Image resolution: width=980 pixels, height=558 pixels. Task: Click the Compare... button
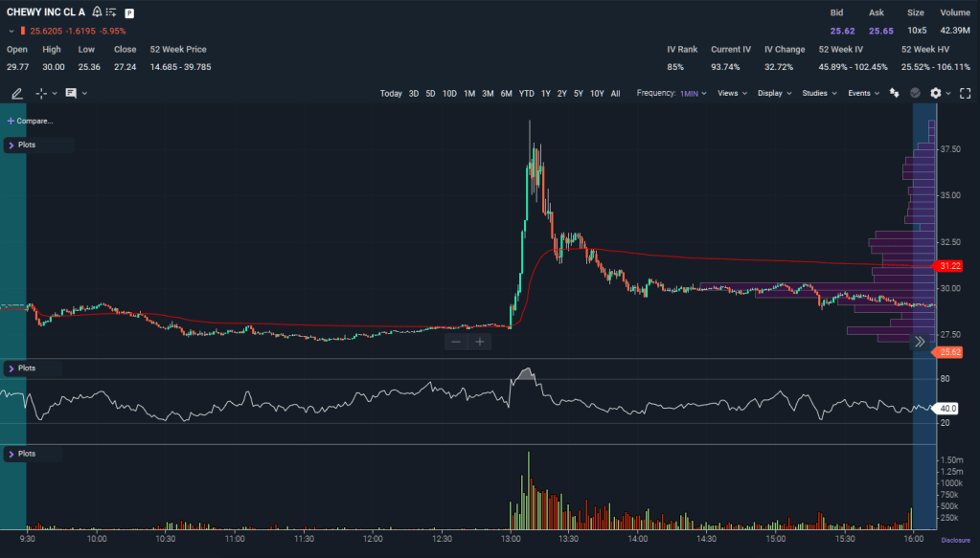pyautogui.click(x=30, y=122)
